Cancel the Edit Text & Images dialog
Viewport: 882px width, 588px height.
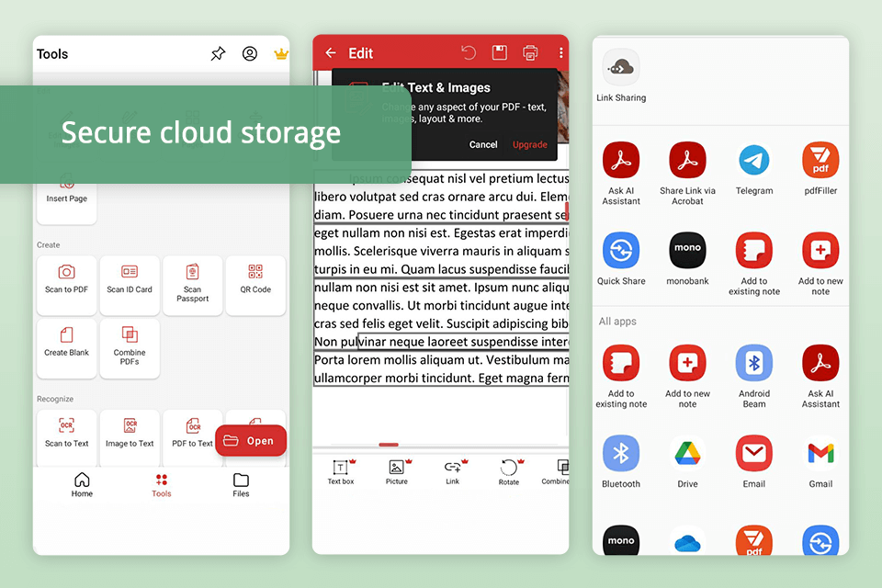tap(483, 144)
